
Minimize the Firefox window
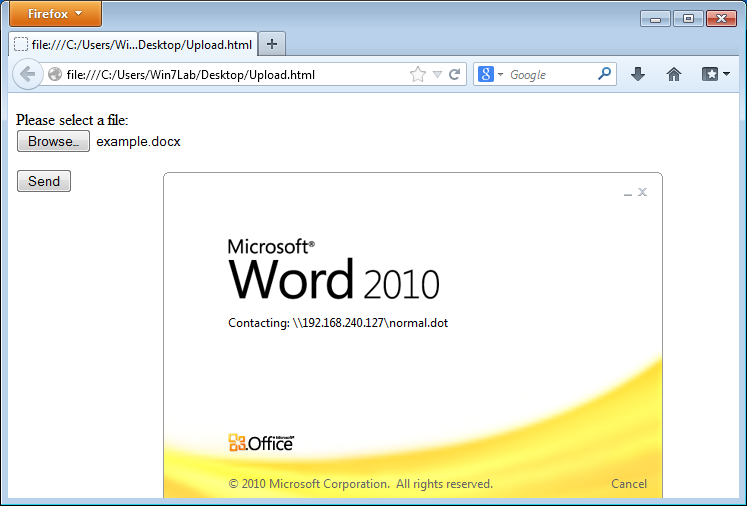coord(656,19)
